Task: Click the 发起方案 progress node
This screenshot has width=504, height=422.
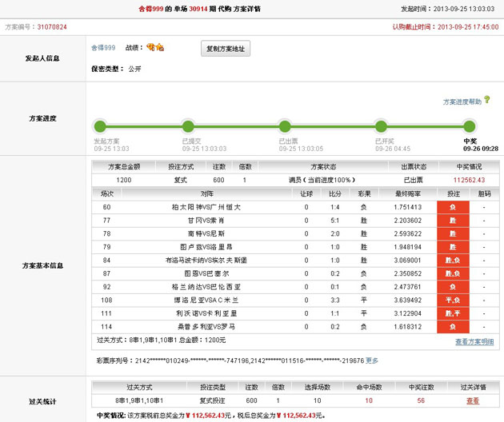Action: (100, 126)
